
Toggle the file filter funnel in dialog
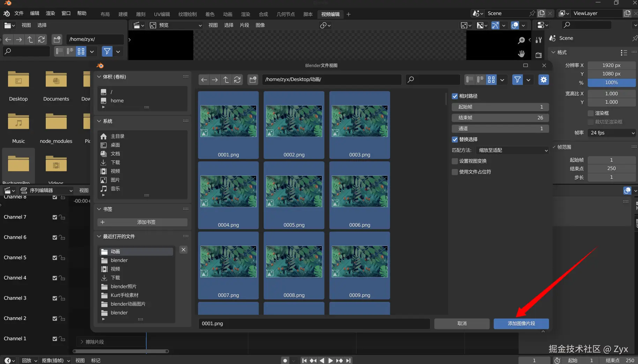click(x=517, y=80)
